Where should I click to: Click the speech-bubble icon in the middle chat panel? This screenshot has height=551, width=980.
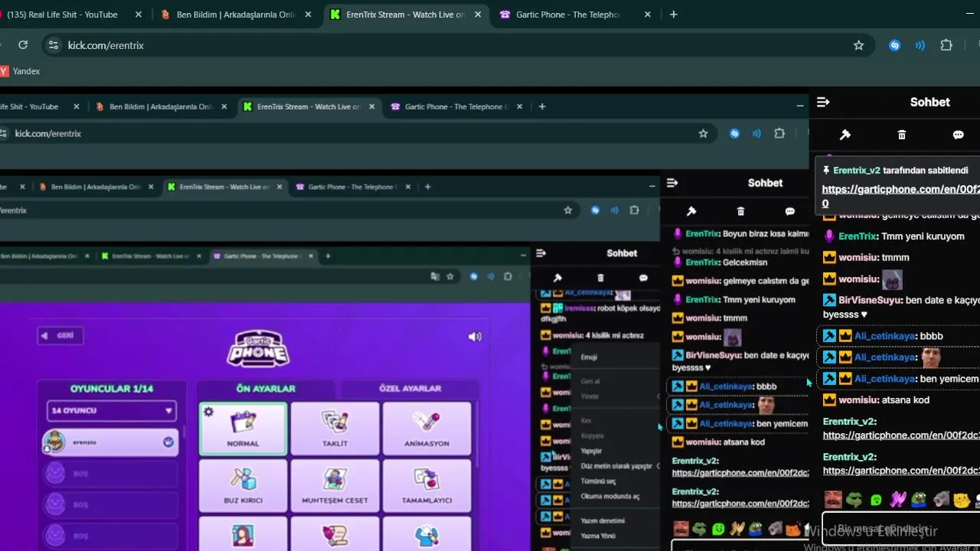click(x=789, y=211)
